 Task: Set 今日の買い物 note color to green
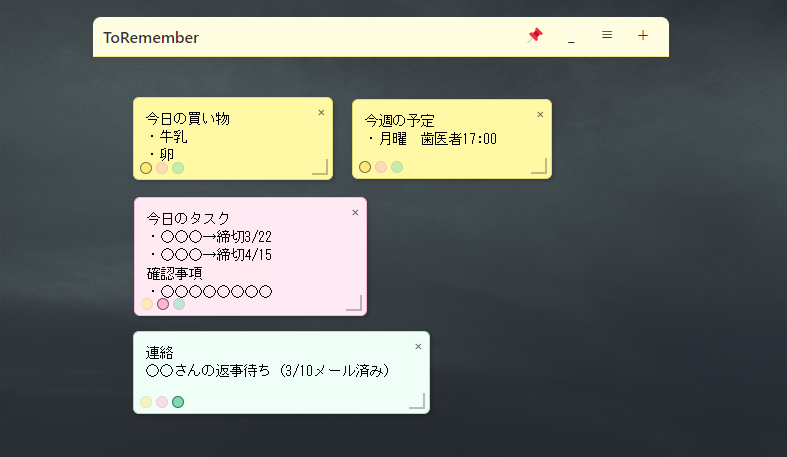coord(178,168)
